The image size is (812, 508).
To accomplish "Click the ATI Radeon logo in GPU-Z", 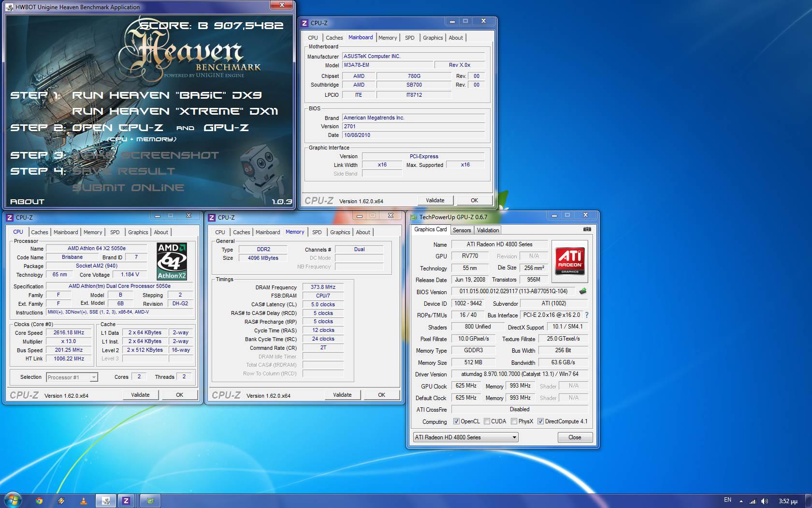I will pos(570,261).
